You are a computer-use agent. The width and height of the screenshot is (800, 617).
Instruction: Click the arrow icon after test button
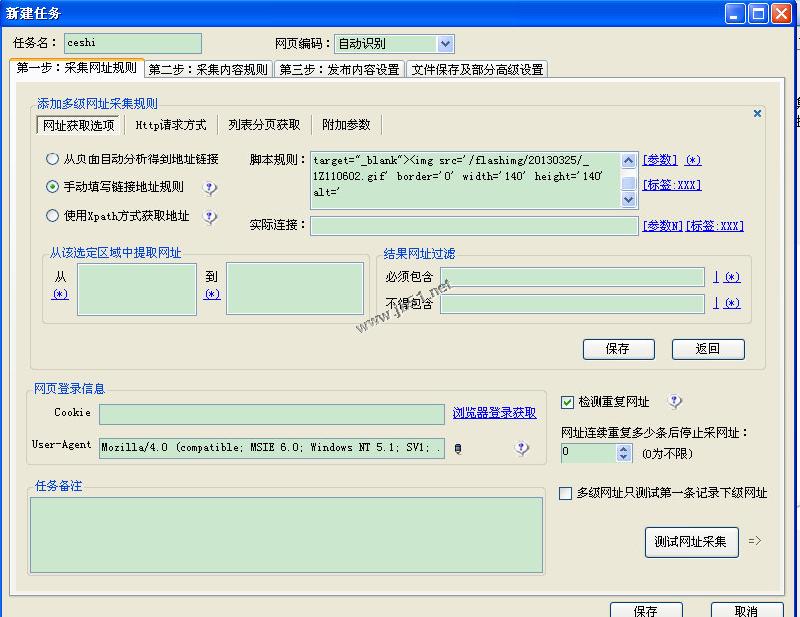click(x=755, y=540)
